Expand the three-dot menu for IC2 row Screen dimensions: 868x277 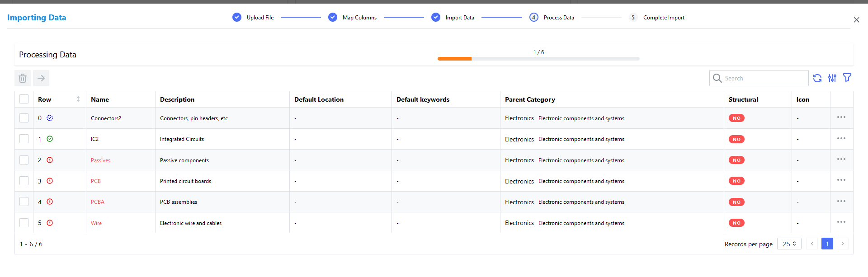pyautogui.click(x=841, y=138)
